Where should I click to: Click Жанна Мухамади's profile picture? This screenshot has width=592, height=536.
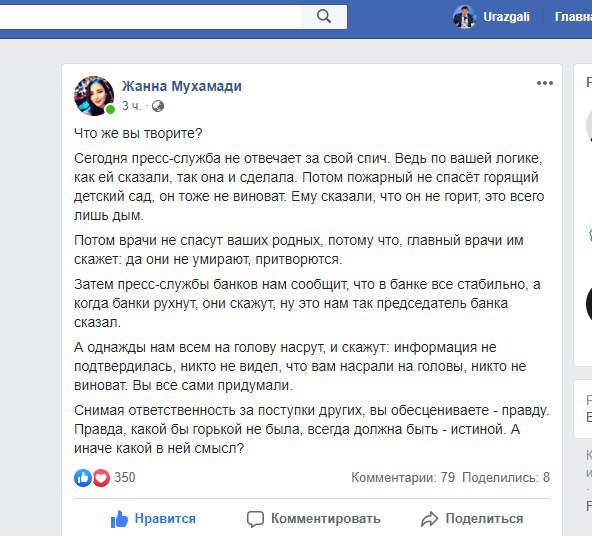(x=94, y=95)
